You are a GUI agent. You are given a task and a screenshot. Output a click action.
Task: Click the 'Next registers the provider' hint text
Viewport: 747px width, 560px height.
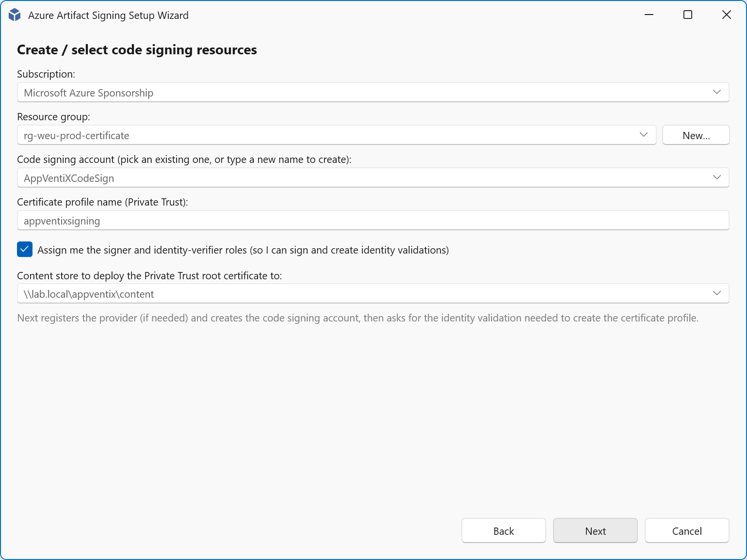358,318
